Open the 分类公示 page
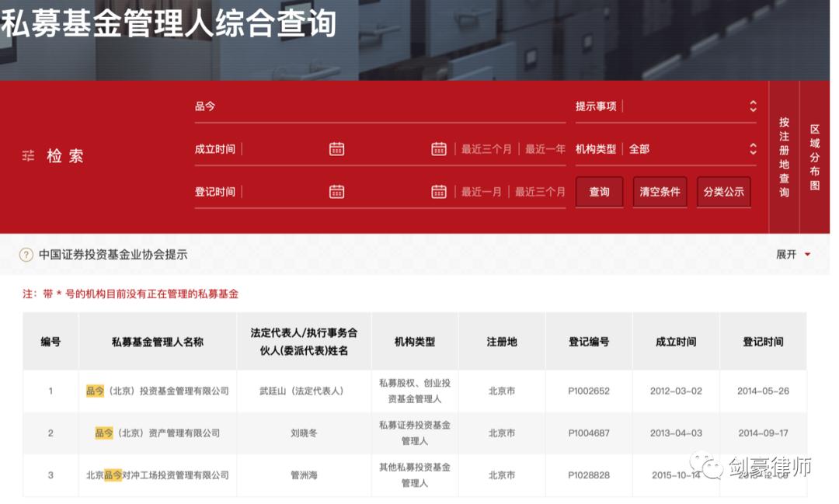 pos(723,192)
